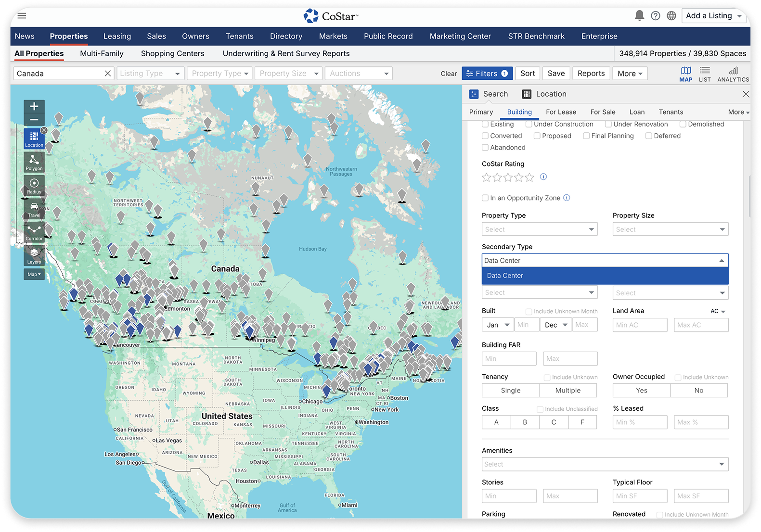Switch to MAP view icon

[x=686, y=74]
